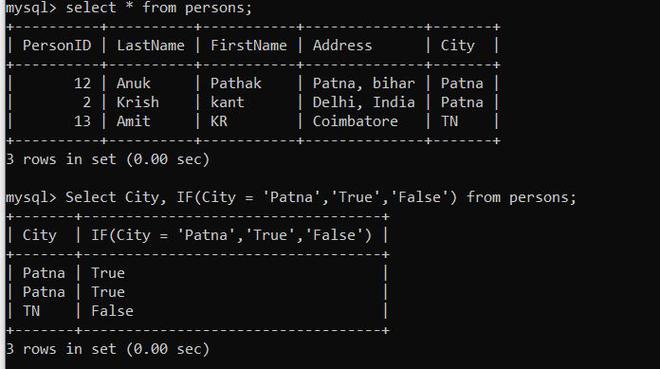Click PersonID value 13
Viewport: 660px width, 369px height.
(x=82, y=121)
